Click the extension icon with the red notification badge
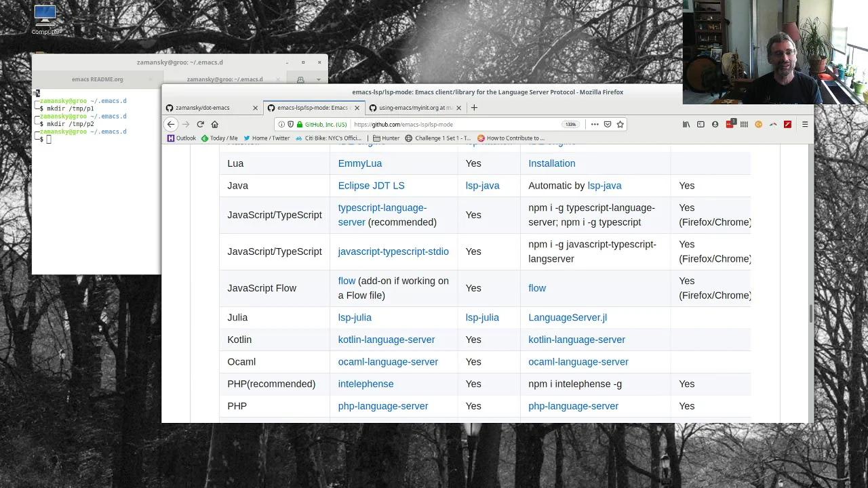 tap(731, 124)
